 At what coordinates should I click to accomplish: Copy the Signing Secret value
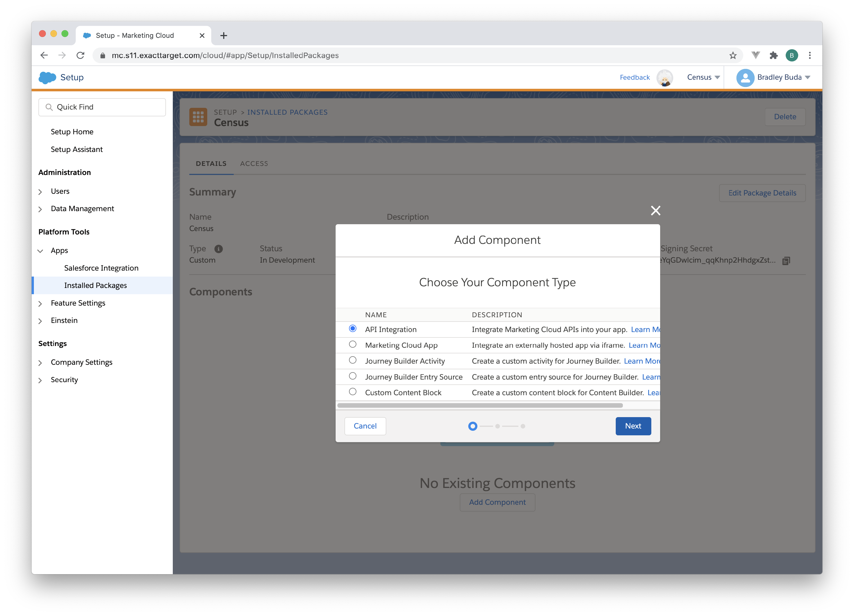pos(786,261)
